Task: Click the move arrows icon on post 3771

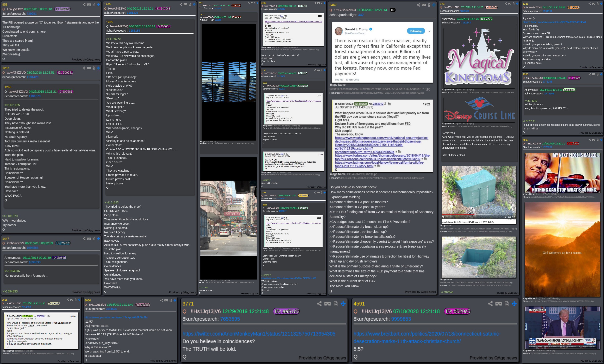Action: [x=343, y=304]
